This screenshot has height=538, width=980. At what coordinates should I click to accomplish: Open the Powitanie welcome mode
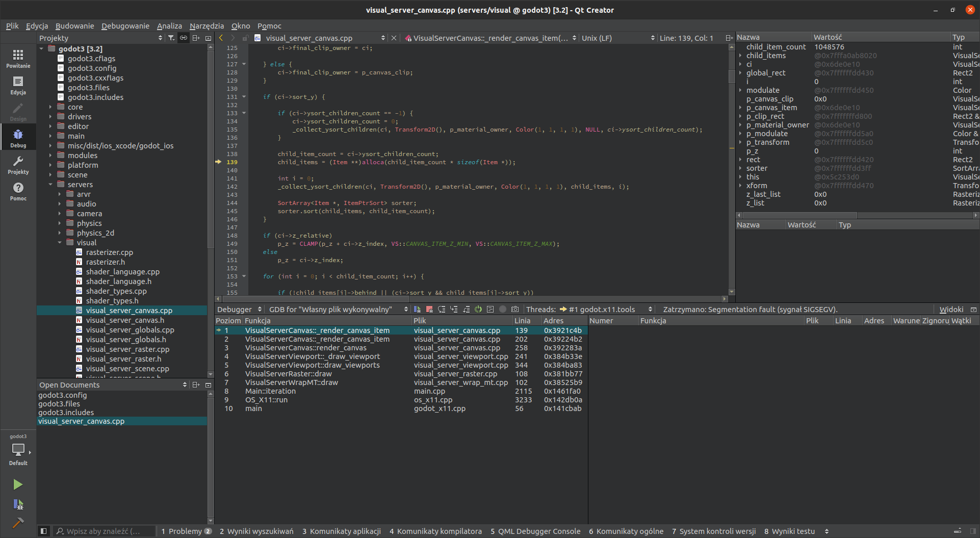click(18, 59)
